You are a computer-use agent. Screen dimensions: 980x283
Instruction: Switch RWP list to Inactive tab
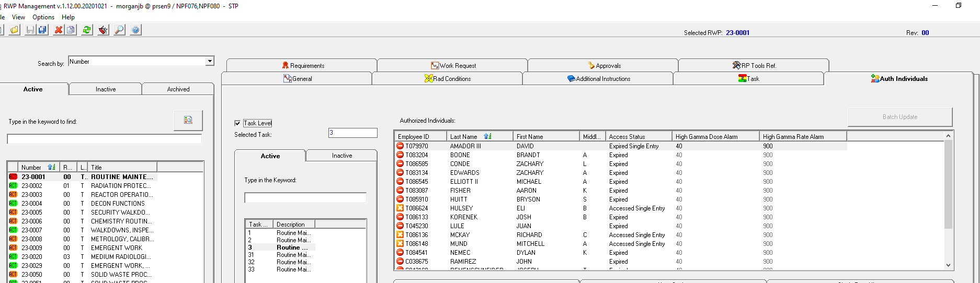[105, 89]
